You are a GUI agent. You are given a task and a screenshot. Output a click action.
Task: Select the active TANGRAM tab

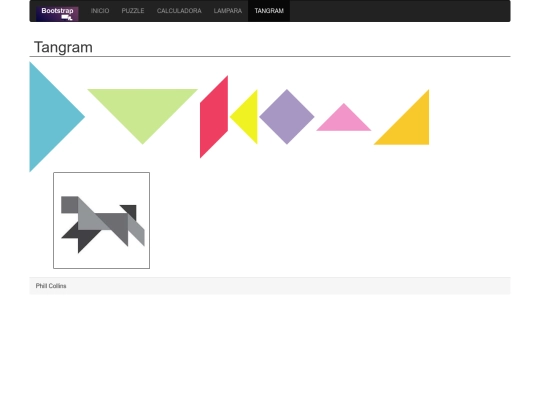(269, 11)
